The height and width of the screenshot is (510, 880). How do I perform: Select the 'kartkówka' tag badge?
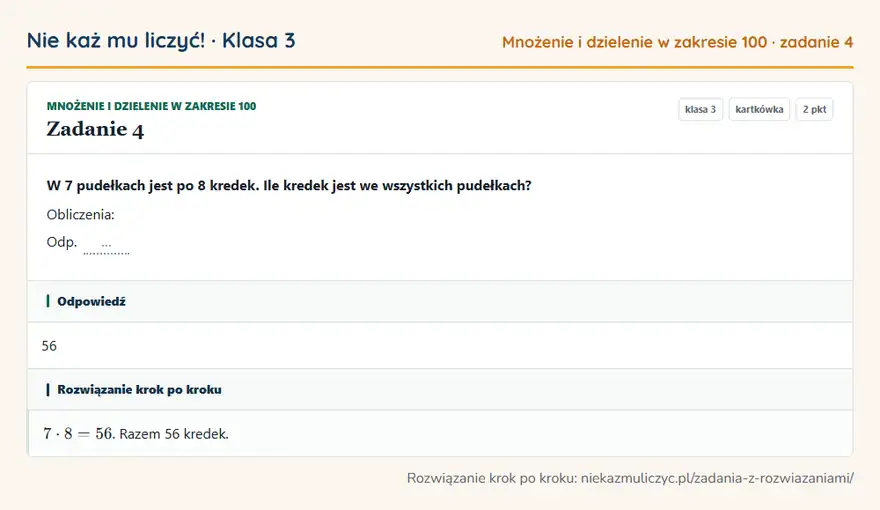759,109
